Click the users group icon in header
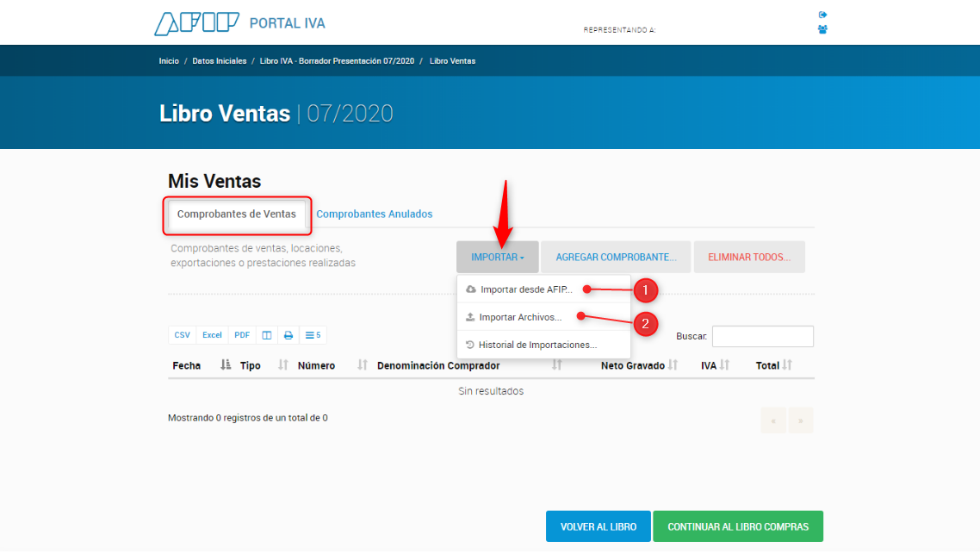The height and width of the screenshot is (560, 980). (822, 29)
